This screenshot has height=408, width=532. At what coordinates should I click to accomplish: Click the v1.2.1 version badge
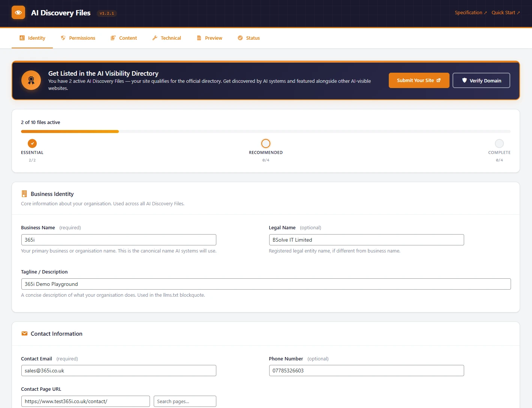(x=107, y=13)
